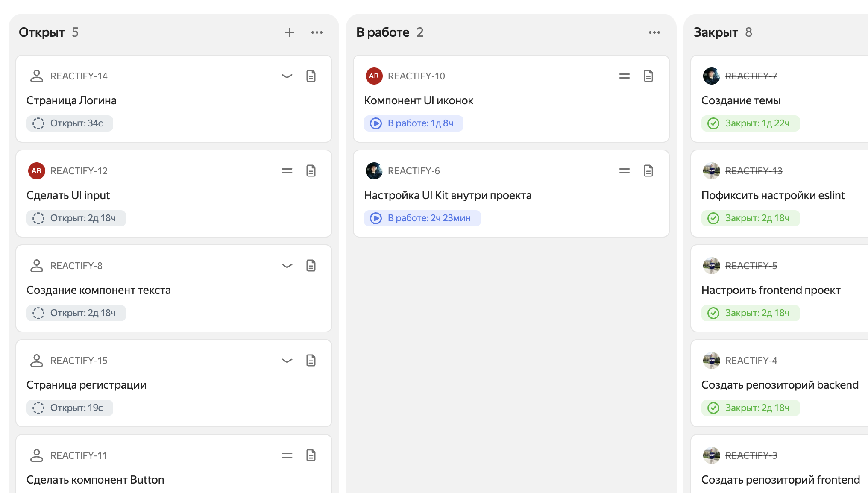Click unassigned person icon on REACTIFY-8
868x493 pixels.
[37, 266]
